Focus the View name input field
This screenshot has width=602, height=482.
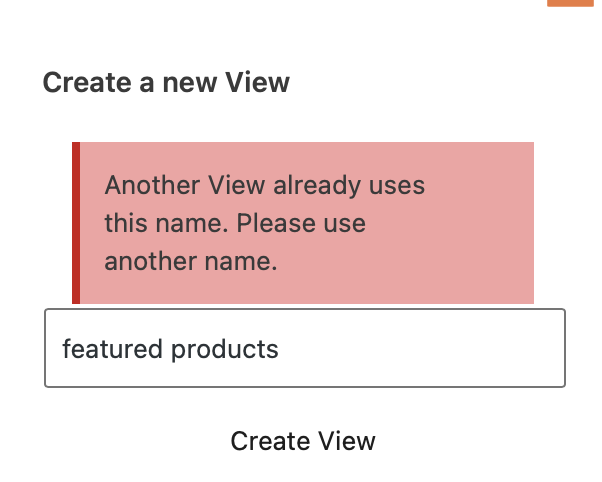(305, 348)
